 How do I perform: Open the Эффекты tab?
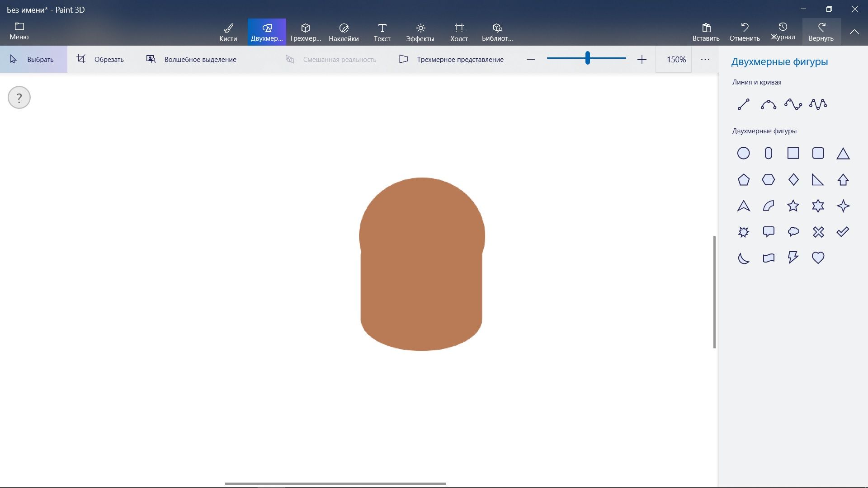pyautogui.click(x=420, y=32)
